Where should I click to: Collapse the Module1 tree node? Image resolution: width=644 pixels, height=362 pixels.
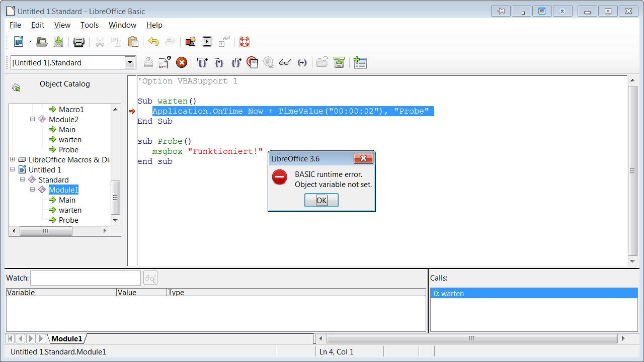(33, 190)
